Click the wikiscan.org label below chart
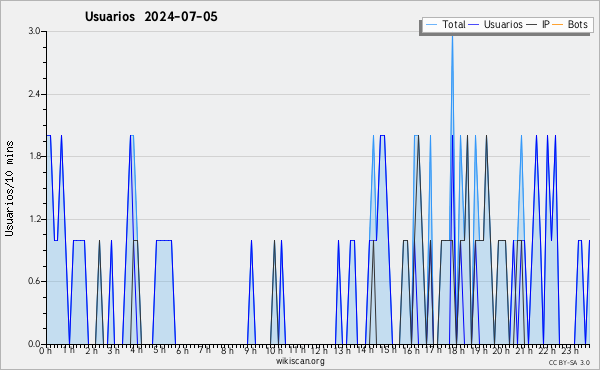600x370 pixels. coord(300,361)
